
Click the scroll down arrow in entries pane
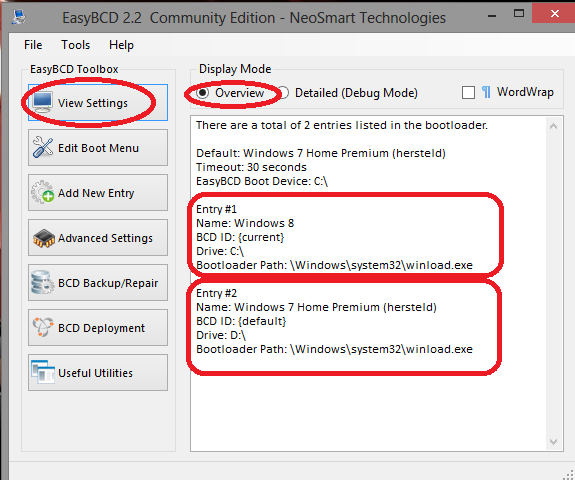tap(554, 442)
